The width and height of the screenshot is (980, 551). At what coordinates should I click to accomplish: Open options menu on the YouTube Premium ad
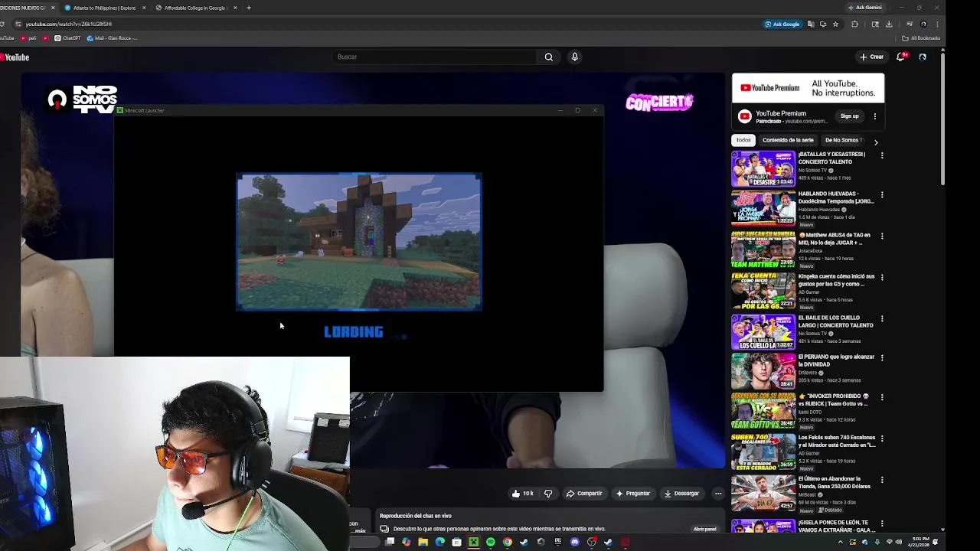875,116
